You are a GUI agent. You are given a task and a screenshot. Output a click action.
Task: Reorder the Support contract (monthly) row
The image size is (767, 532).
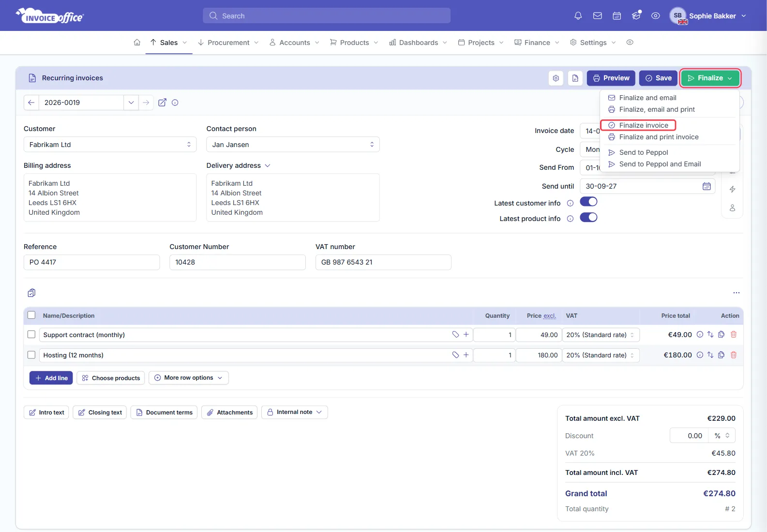point(710,335)
